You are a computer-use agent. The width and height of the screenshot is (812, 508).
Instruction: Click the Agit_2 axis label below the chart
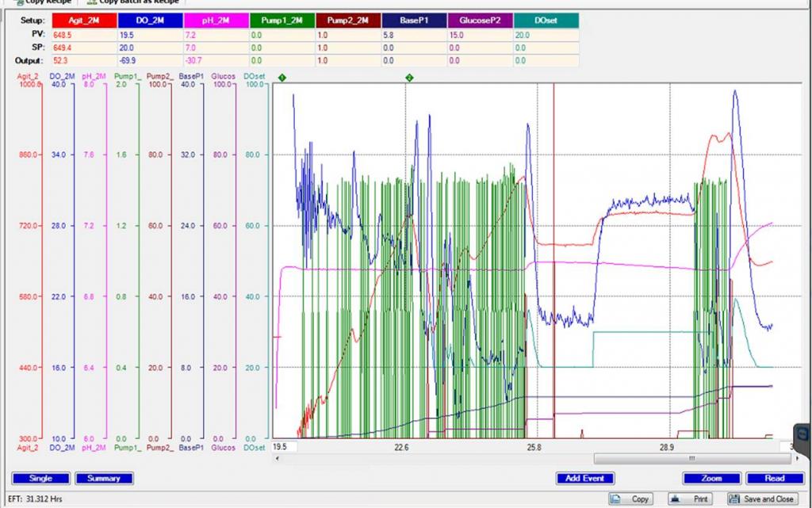tap(28, 448)
